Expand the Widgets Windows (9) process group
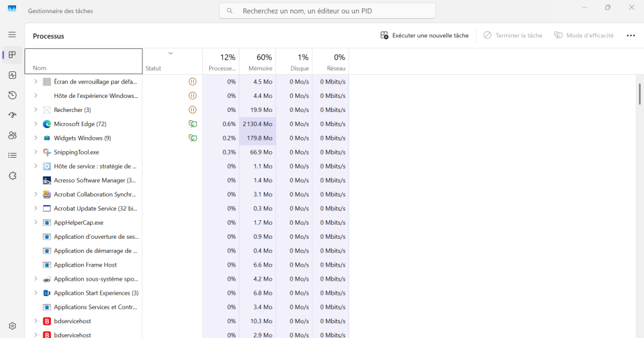The width and height of the screenshot is (644, 338). [x=35, y=138]
